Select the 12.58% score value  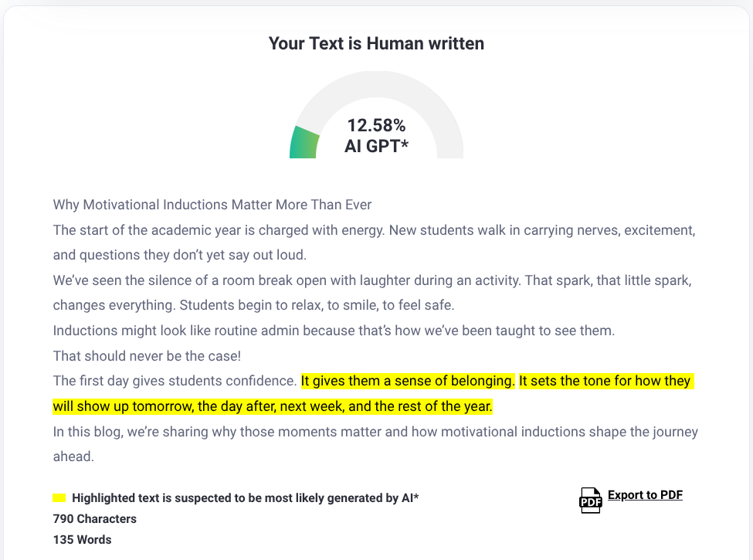pos(376,125)
